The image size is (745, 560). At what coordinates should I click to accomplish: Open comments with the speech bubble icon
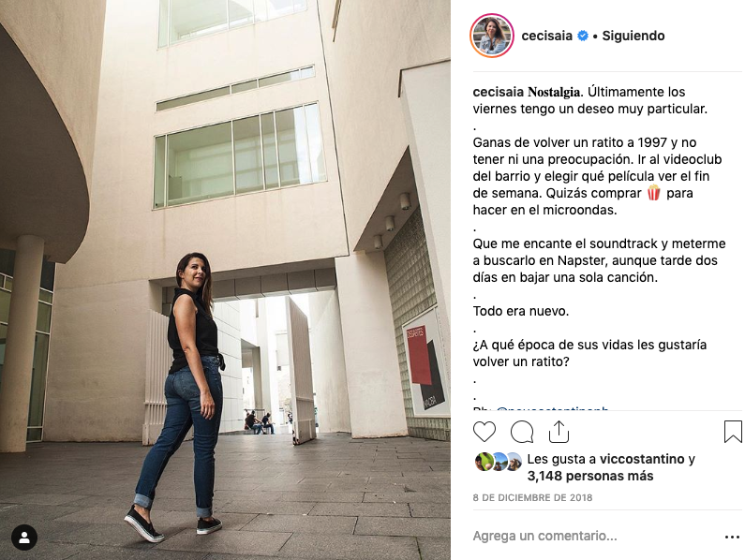tap(522, 432)
